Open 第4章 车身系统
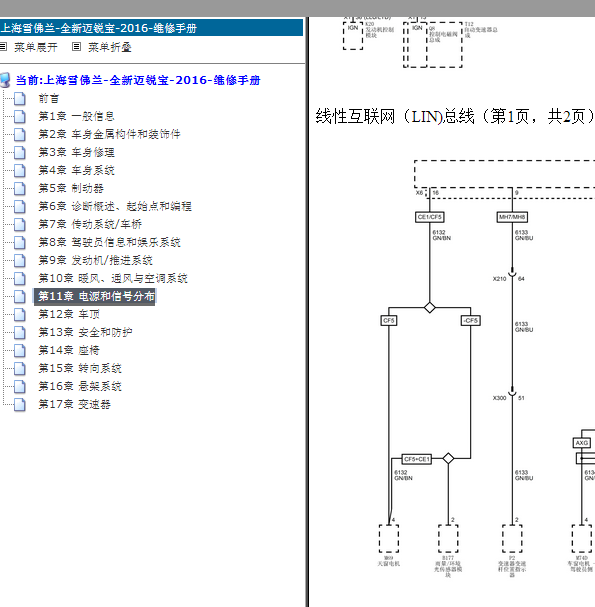Image resolution: width=595 pixels, height=607 pixels. coord(76,170)
